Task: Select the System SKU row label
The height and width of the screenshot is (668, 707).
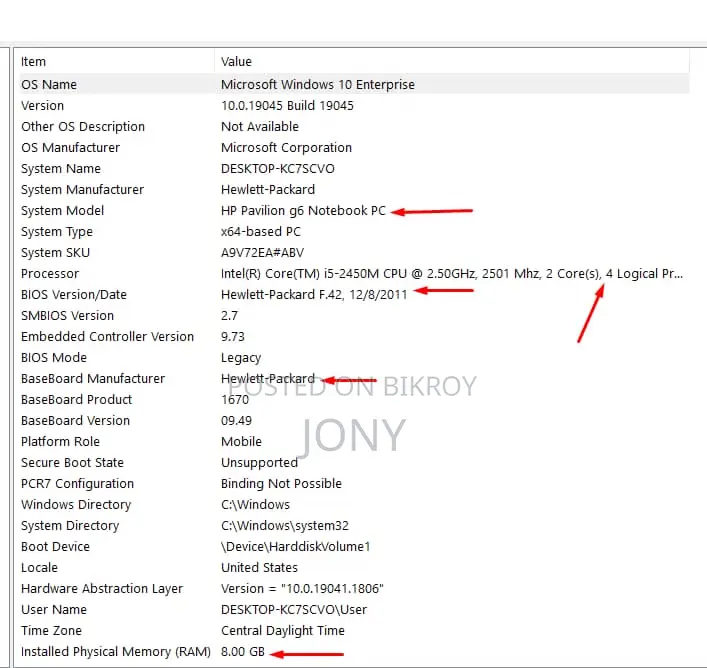Action: pyautogui.click(x=55, y=253)
